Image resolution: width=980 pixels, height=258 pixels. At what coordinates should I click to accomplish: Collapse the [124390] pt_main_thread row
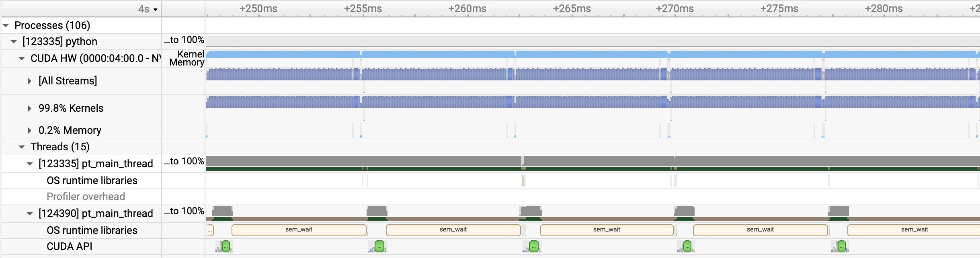tap(30, 214)
